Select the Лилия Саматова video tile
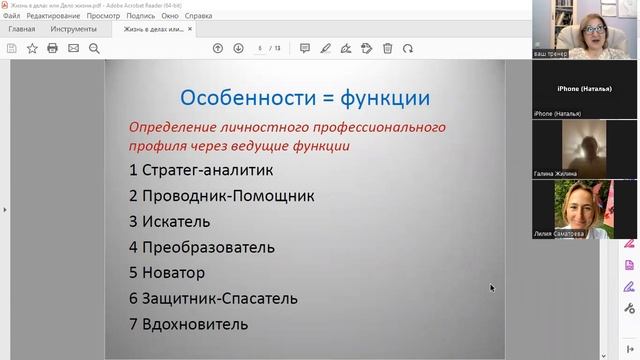 click(x=584, y=209)
